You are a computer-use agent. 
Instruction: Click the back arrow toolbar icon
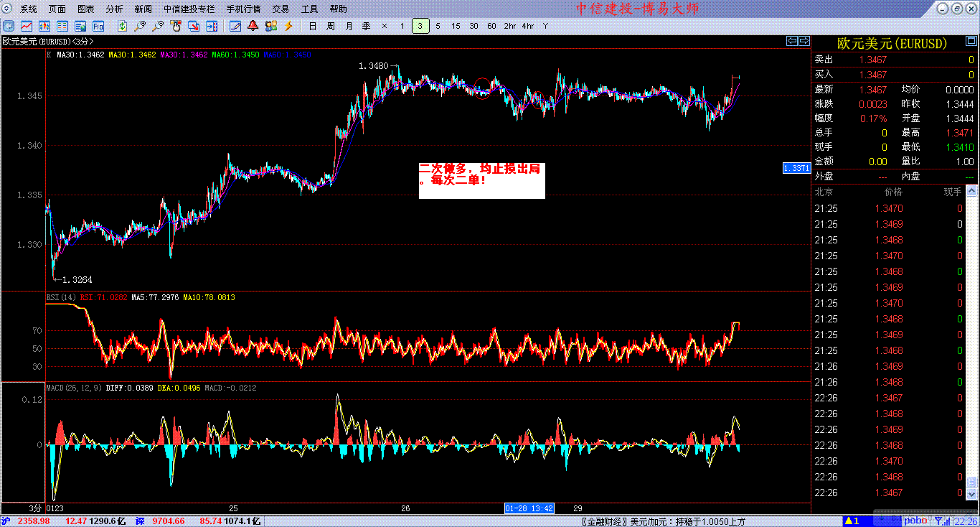(x=8, y=26)
